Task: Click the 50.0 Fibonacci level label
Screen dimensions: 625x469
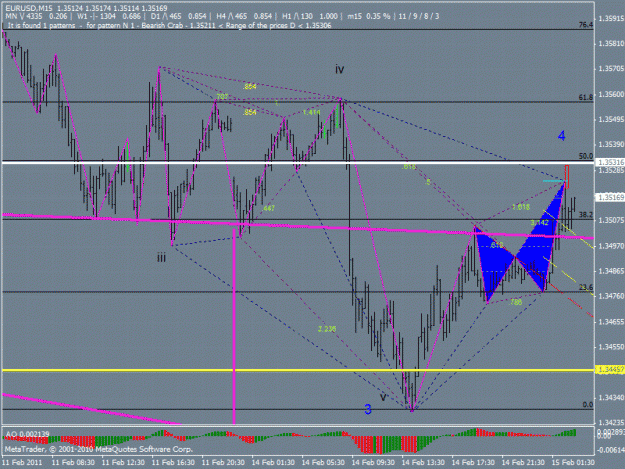Action: (x=586, y=156)
